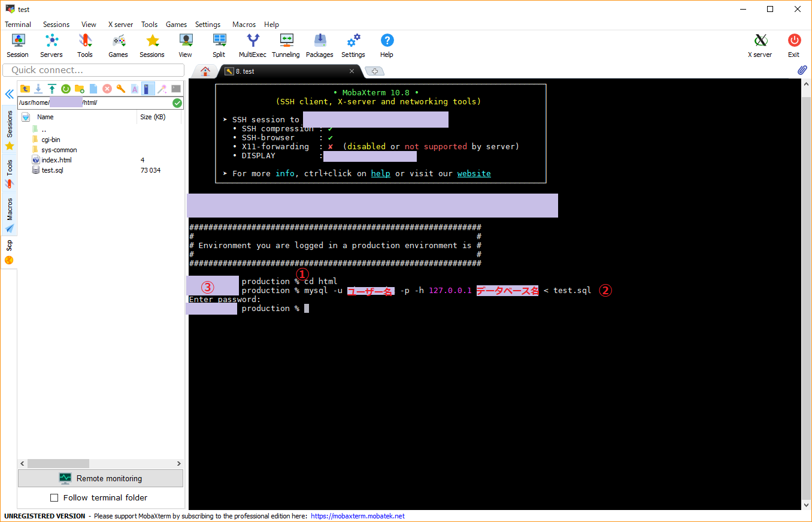Image resolution: width=812 pixels, height=522 pixels.
Task: Open the Packages toolbar button
Action: [x=320, y=46]
